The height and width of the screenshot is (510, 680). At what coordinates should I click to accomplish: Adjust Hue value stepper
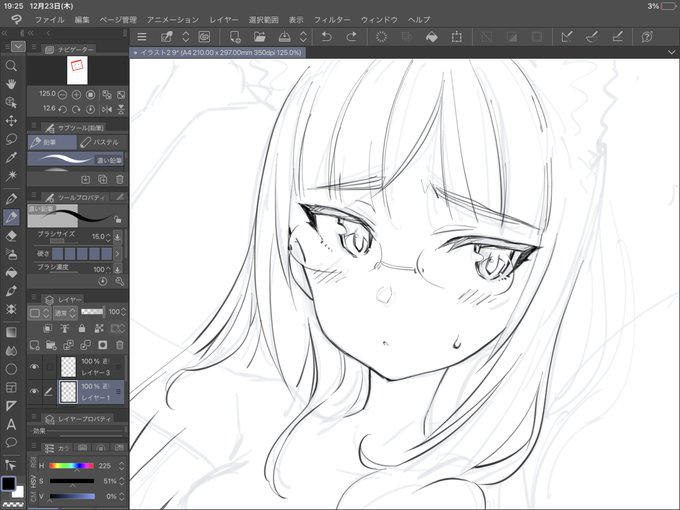(121, 466)
